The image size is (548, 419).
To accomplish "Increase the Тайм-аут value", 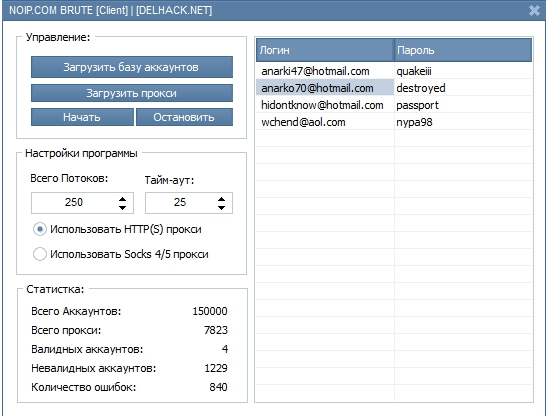I will point(221,199).
